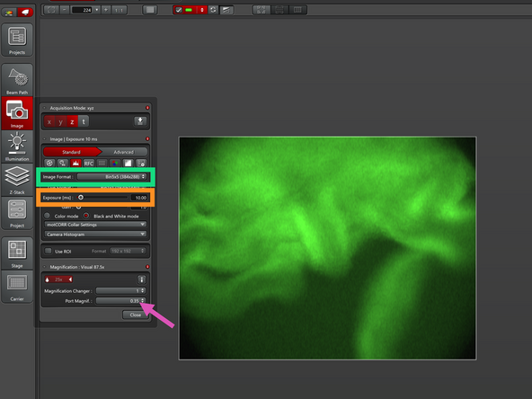Expand motCORR Collar Settings
Image resolution: width=532 pixels, height=399 pixels.
95,225
